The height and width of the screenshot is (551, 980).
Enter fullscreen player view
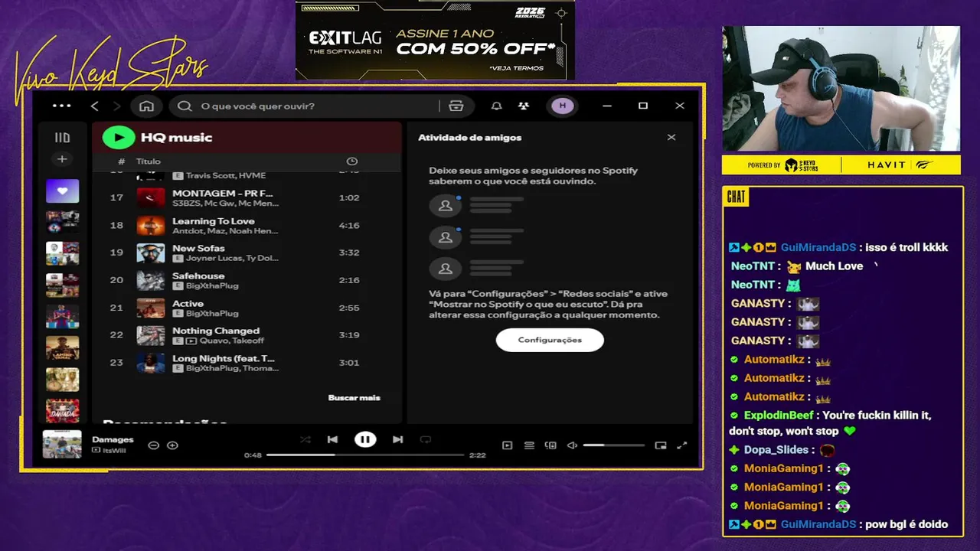click(682, 445)
